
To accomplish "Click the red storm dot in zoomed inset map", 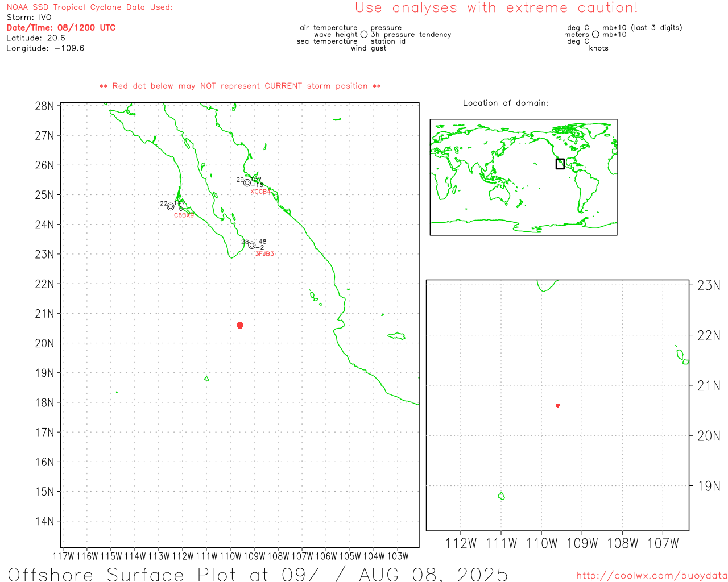I will (558, 405).
